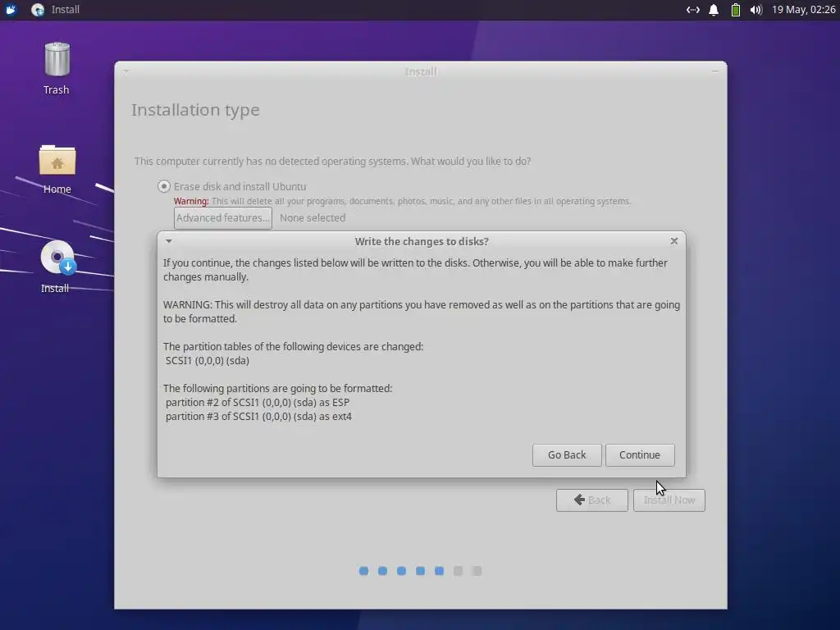Screen dimensions: 840x630
Task: Check battery status icon in panel
Action: click(x=736, y=10)
